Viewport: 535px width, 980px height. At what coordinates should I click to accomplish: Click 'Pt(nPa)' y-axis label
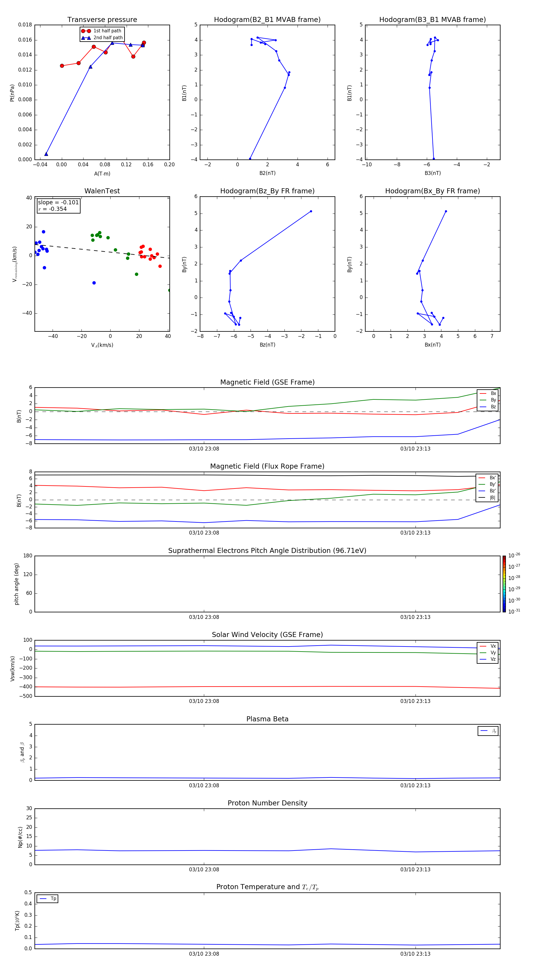point(12,93)
